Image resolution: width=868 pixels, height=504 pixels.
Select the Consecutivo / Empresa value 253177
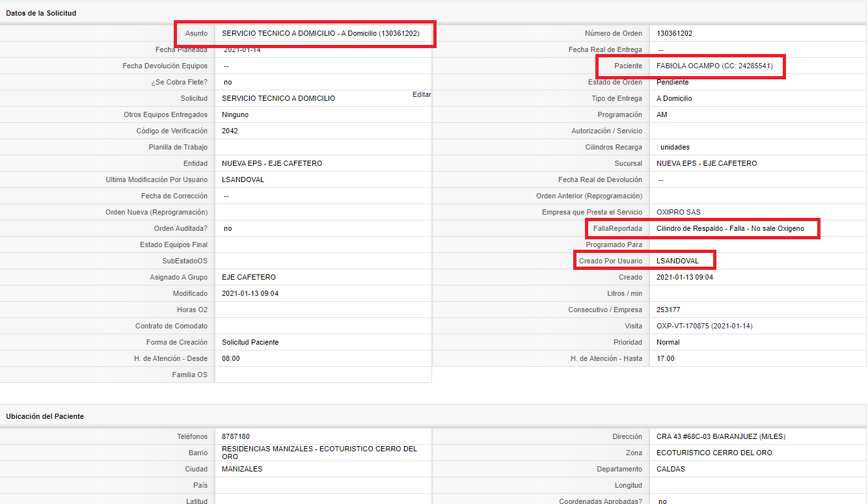coord(669,310)
